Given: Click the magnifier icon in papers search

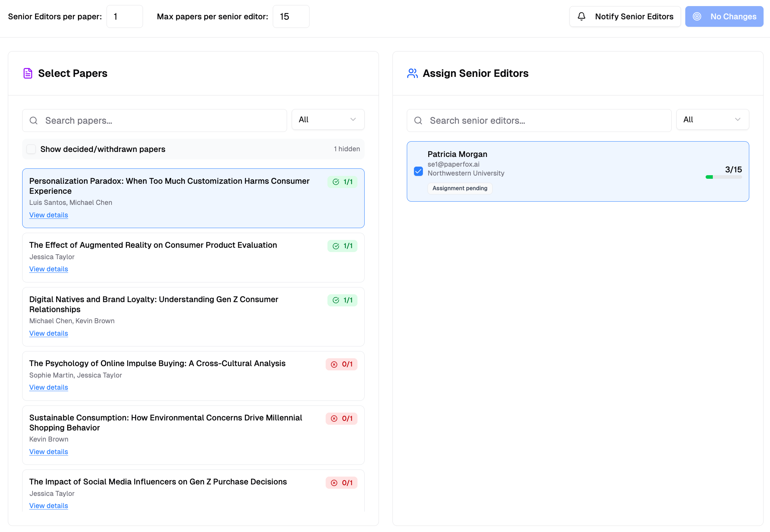Looking at the screenshot, I should 34,120.
